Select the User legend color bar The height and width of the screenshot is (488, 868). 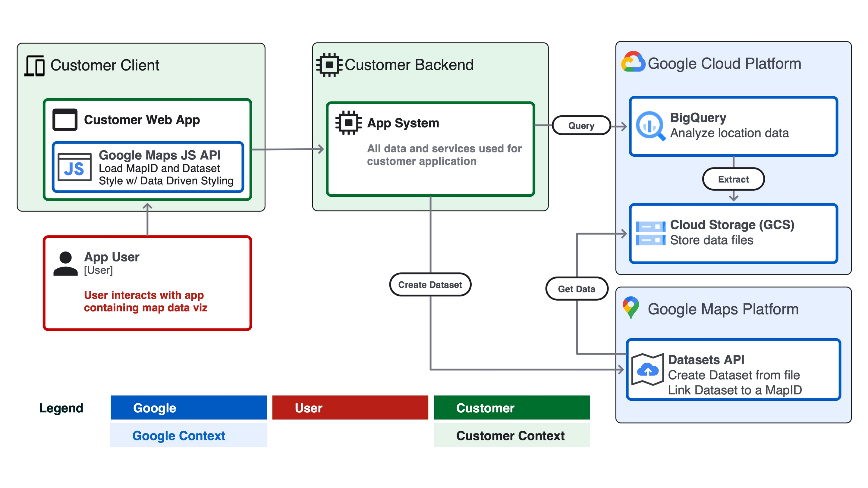point(351,408)
